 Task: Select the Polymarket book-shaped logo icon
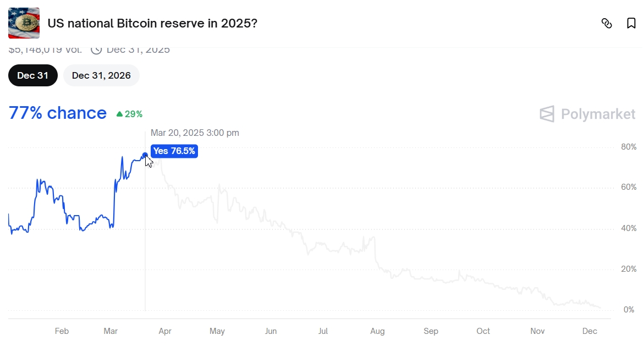tap(547, 114)
